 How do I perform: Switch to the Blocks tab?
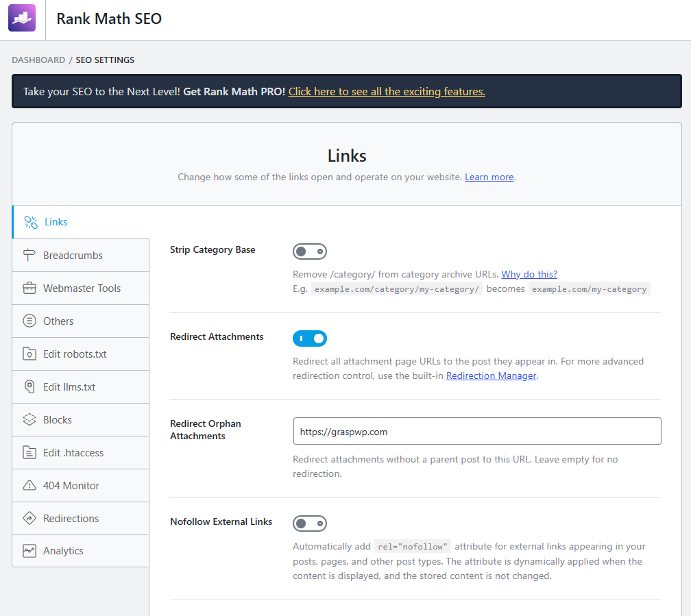point(81,419)
